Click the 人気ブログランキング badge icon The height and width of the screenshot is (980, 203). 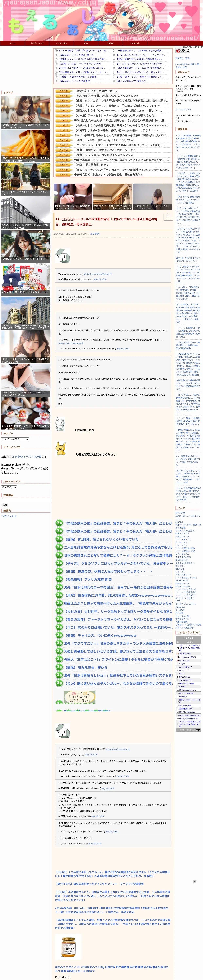(x=182, y=51)
